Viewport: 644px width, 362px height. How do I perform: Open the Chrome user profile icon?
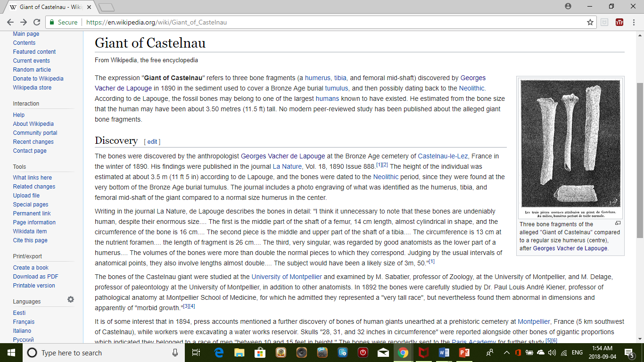[568, 6]
